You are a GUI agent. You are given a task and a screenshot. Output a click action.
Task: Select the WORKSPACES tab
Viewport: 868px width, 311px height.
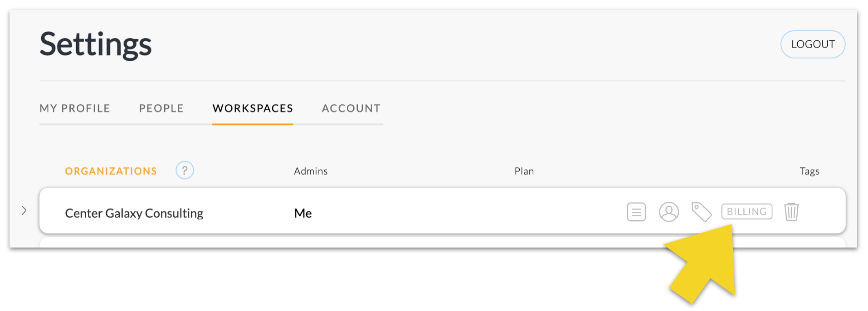pyautogui.click(x=252, y=108)
